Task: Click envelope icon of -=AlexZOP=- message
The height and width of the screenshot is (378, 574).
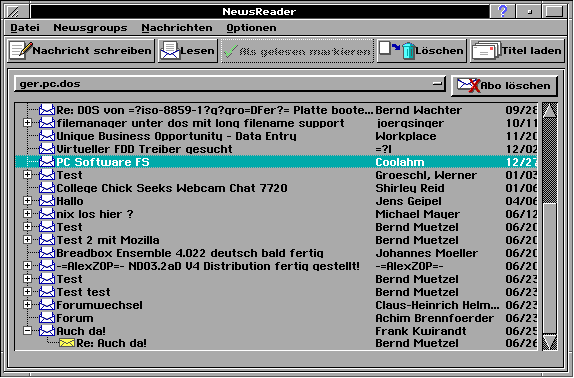Action: coord(47,266)
